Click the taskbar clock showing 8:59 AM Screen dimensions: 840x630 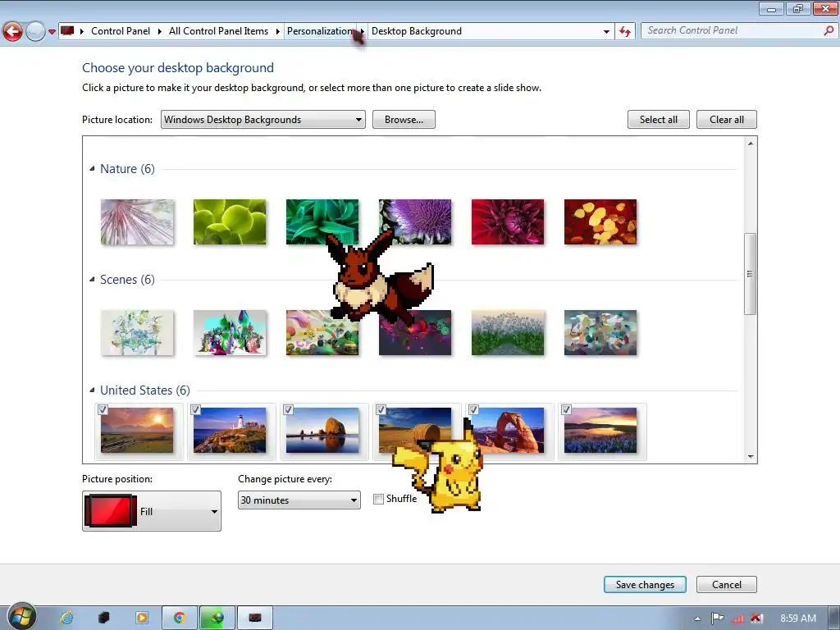click(x=797, y=619)
